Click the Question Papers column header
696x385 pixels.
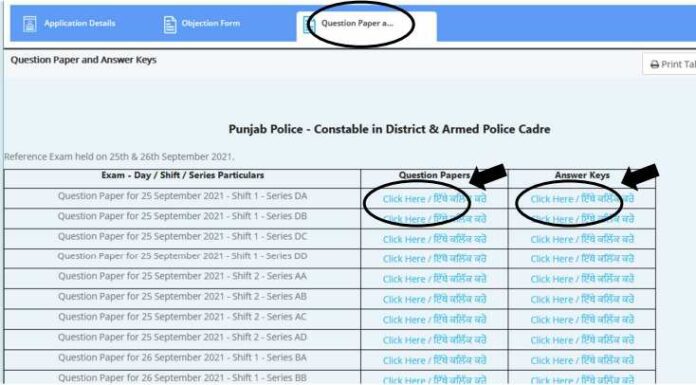tap(434, 175)
